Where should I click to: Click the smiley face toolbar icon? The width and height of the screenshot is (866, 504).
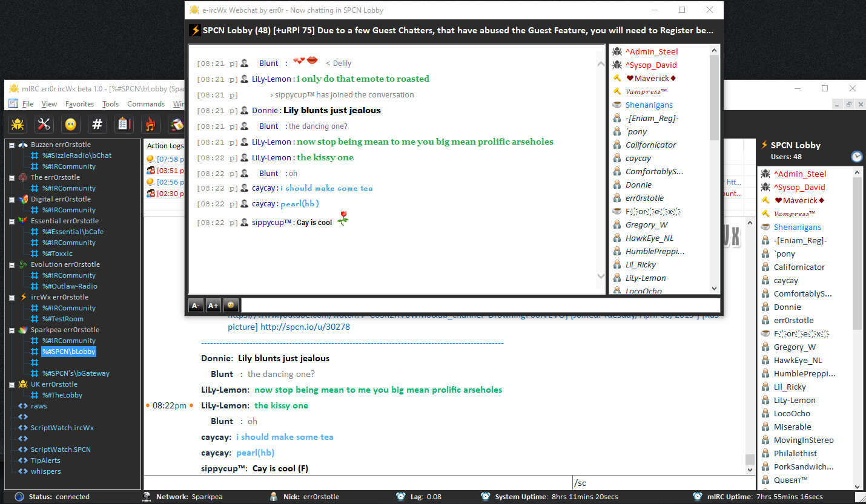71,125
